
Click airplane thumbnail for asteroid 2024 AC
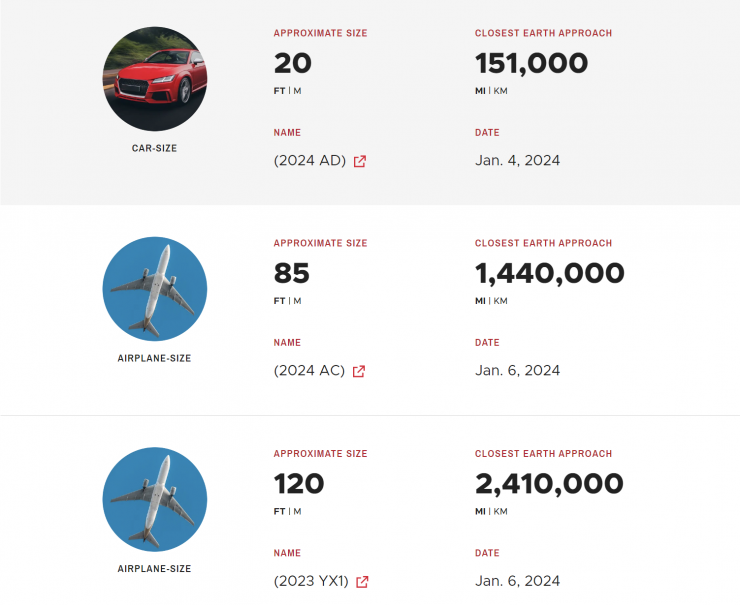point(155,289)
